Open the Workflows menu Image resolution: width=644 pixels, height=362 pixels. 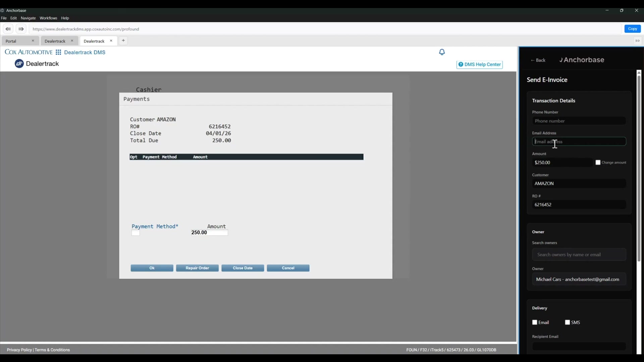[48, 18]
